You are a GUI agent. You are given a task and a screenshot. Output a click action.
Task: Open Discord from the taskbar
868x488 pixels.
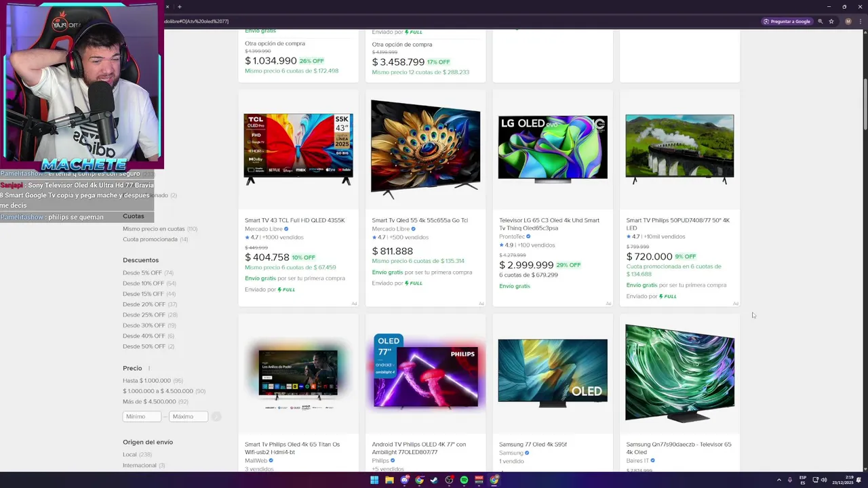click(x=404, y=480)
